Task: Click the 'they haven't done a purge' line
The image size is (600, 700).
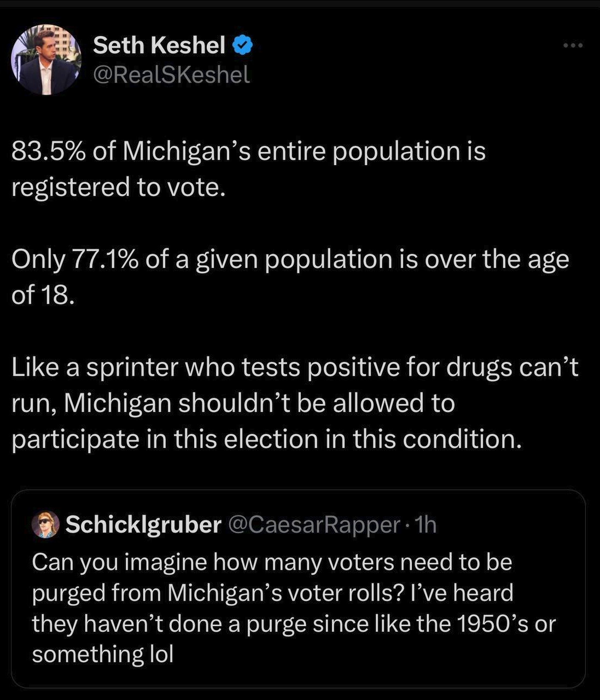Action: pos(294,624)
